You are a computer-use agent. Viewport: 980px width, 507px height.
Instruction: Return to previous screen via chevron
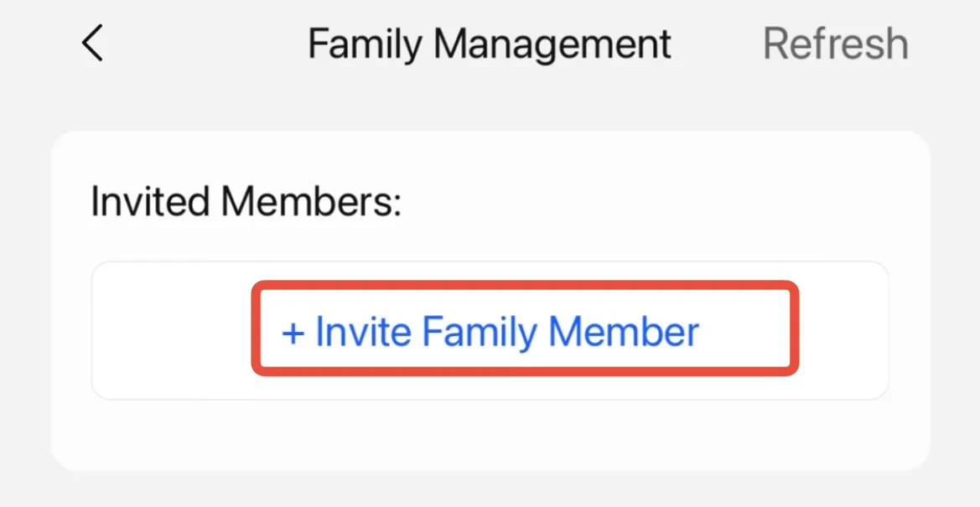coord(92,44)
